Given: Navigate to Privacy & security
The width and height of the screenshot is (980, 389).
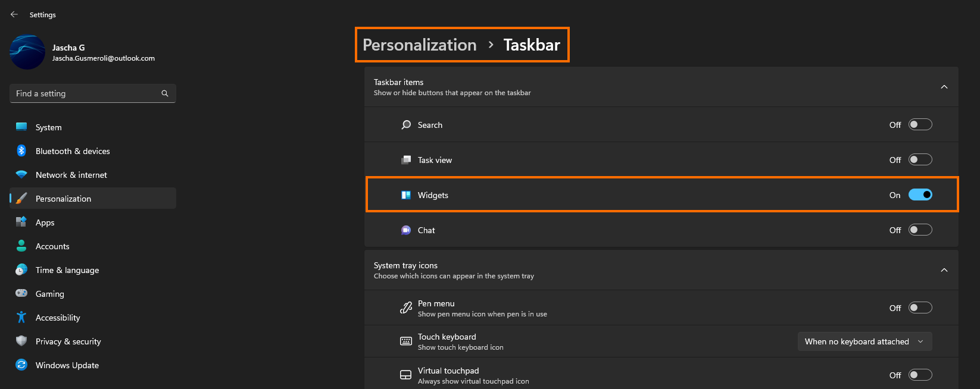Looking at the screenshot, I should 92,341.
